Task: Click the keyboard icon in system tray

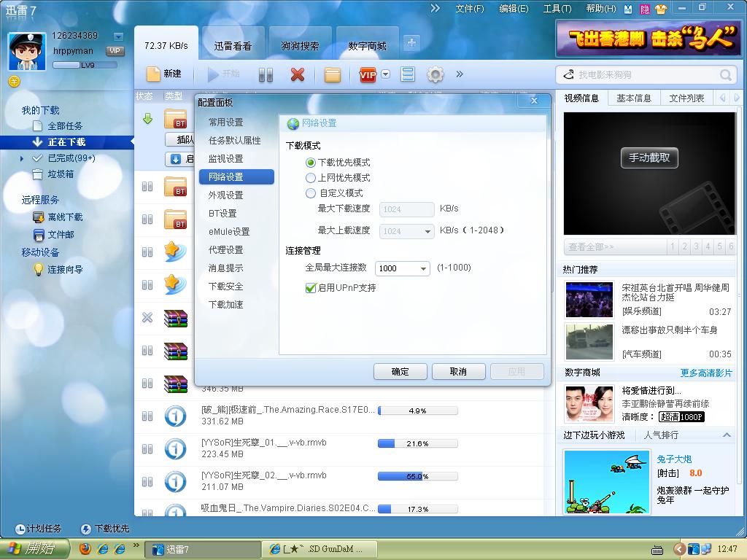Action: point(657,550)
